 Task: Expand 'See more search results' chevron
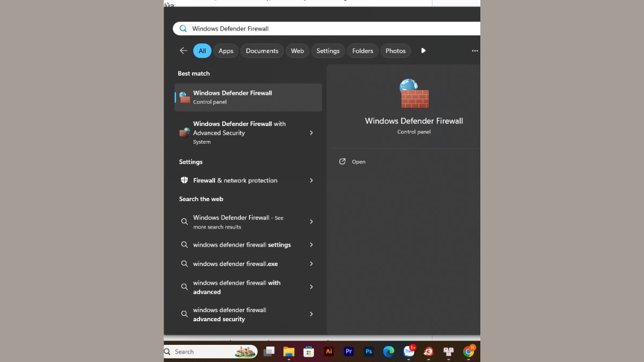point(311,221)
